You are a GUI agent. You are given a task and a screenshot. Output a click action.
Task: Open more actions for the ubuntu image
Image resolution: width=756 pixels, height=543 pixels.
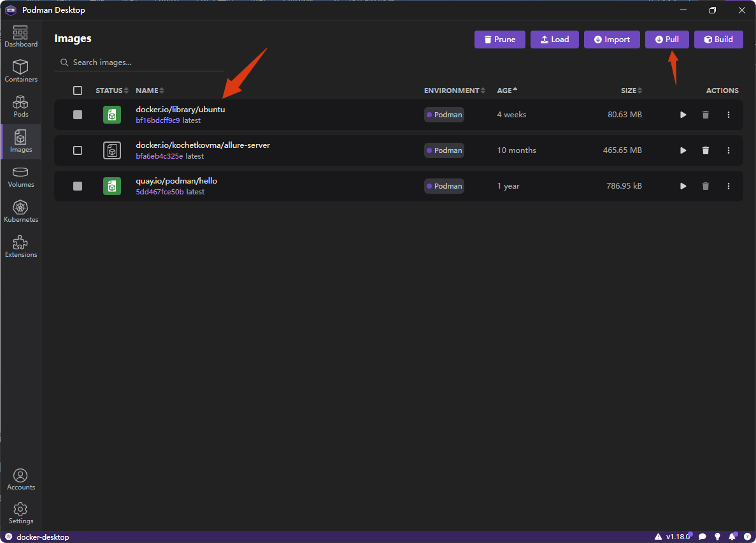pos(729,115)
